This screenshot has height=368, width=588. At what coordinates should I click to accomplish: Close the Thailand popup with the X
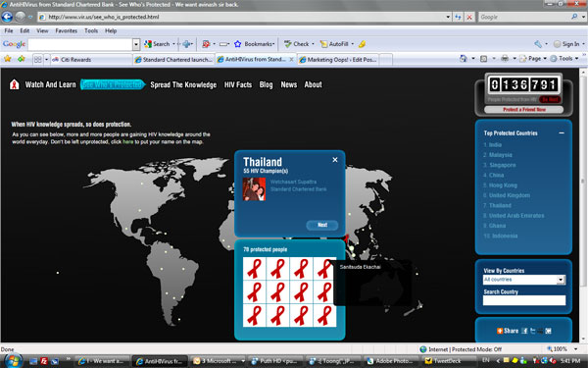tap(335, 160)
